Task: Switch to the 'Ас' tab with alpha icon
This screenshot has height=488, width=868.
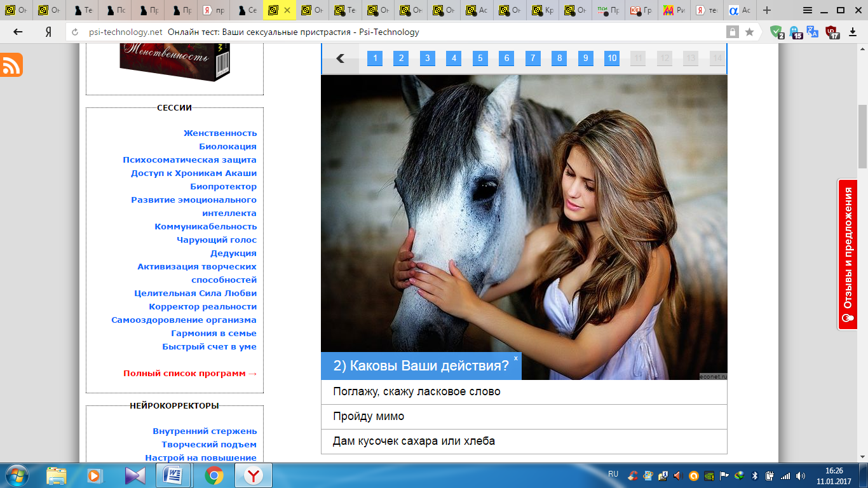Action: click(x=740, y=10)
